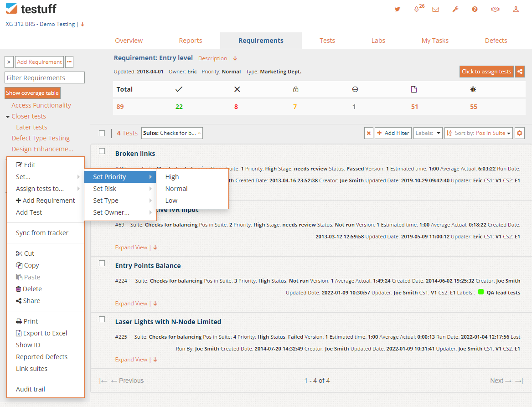
Task: Choose Share from the context menu
Action: [x=28, y=301]
